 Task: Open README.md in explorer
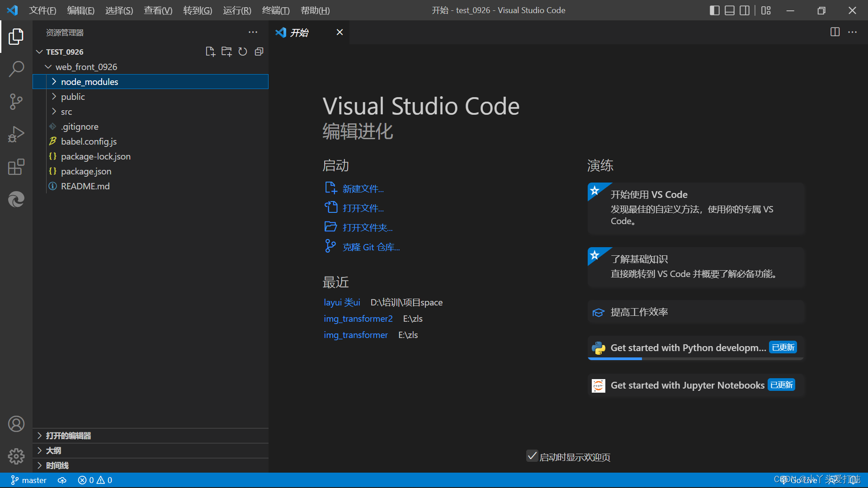151,186
